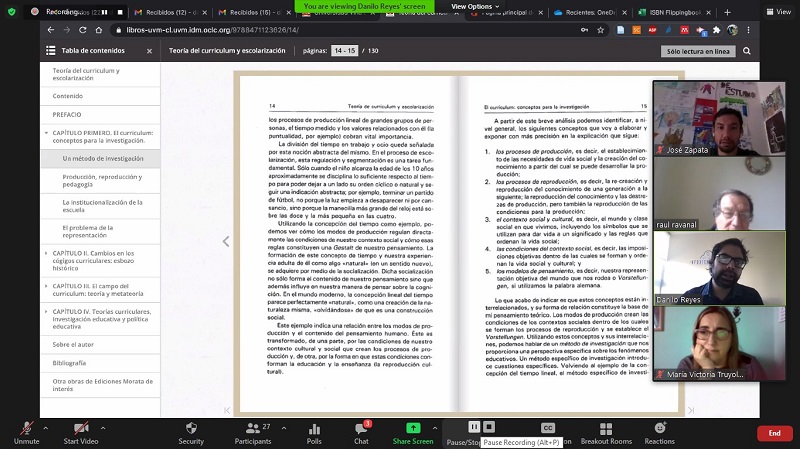Image resolution: width=800 pixels, height=449 pixels.
Task: Go forward in the browser
Action: 66,30
